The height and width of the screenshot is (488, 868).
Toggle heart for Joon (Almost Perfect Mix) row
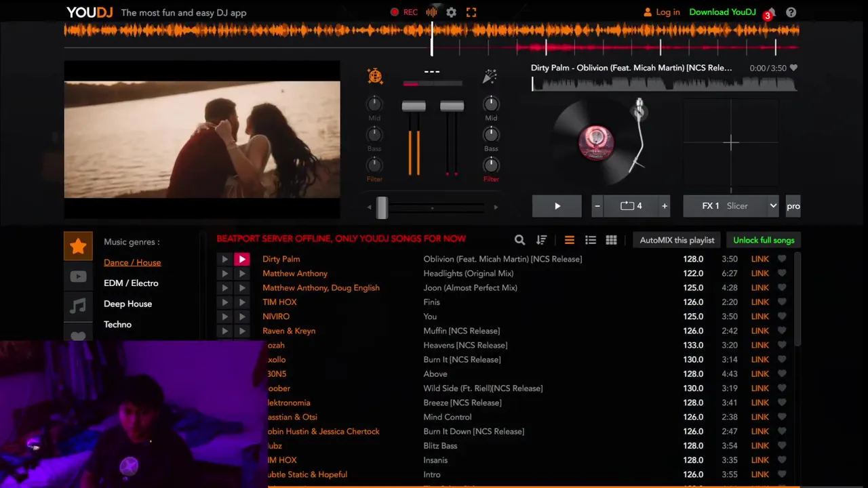782,287
